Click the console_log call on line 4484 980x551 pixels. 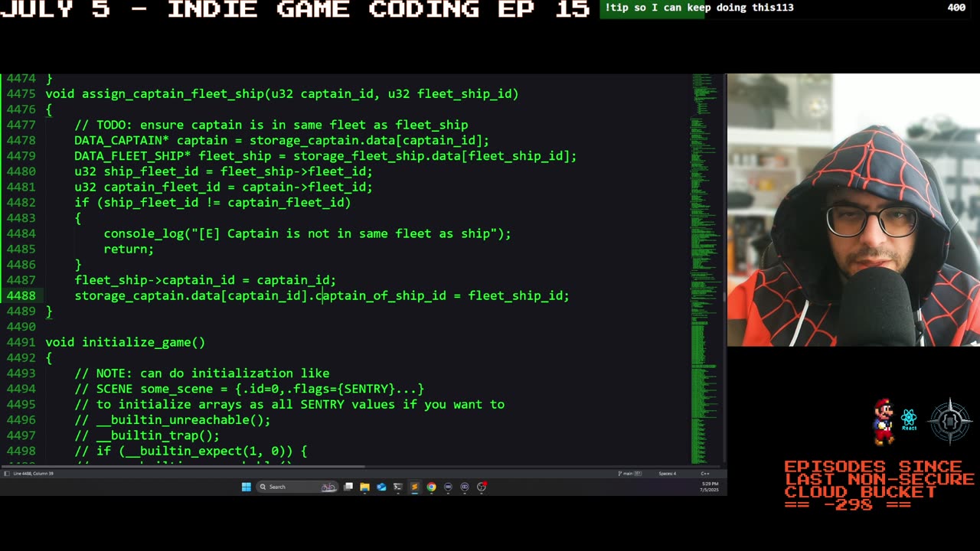tap(307, 233)
